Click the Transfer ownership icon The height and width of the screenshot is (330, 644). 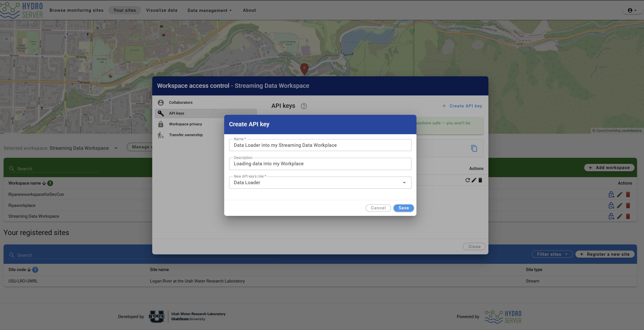point(161,135)
